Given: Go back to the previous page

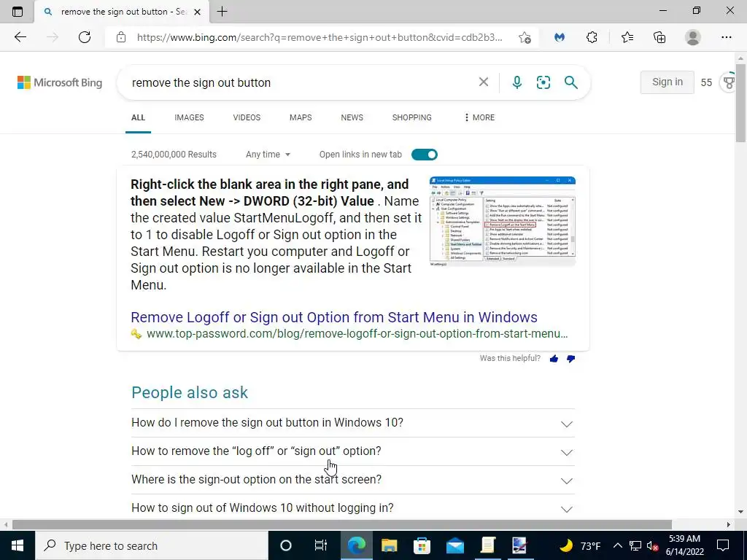Looking at the screenshot, I should point(20,37).
